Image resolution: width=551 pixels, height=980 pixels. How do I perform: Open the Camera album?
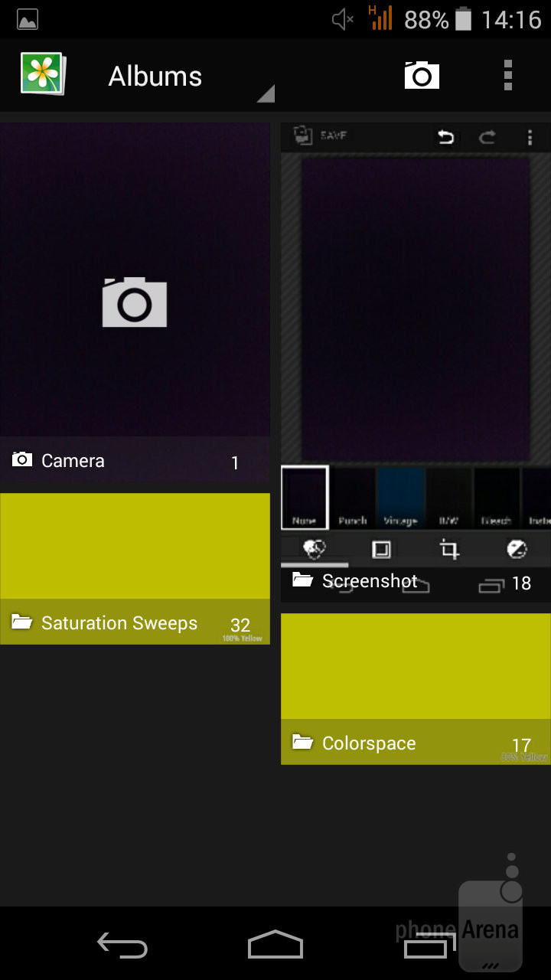tap(135, 302)
